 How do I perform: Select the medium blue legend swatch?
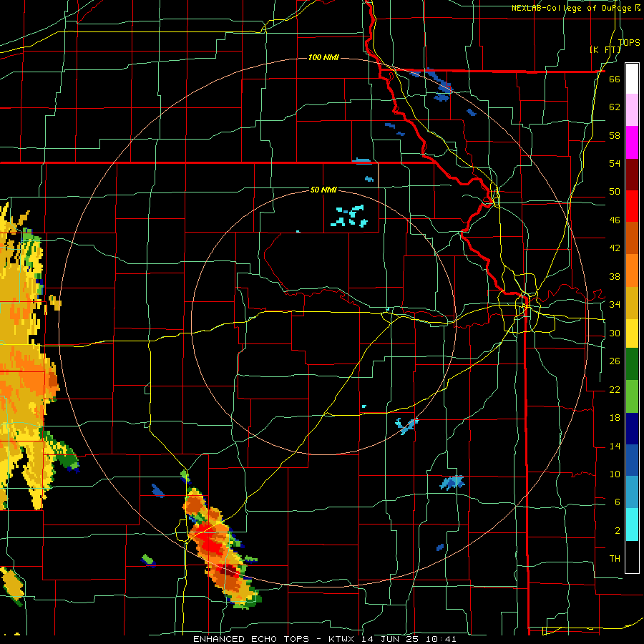coord(632,460)
